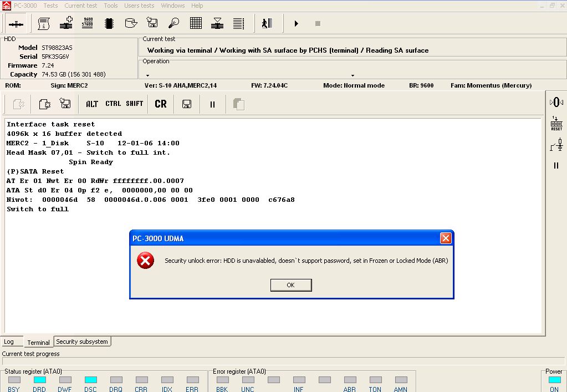This screenshot has width=567, height=392.
Task: Open the magnifier search tool
Action: [174, 23]
